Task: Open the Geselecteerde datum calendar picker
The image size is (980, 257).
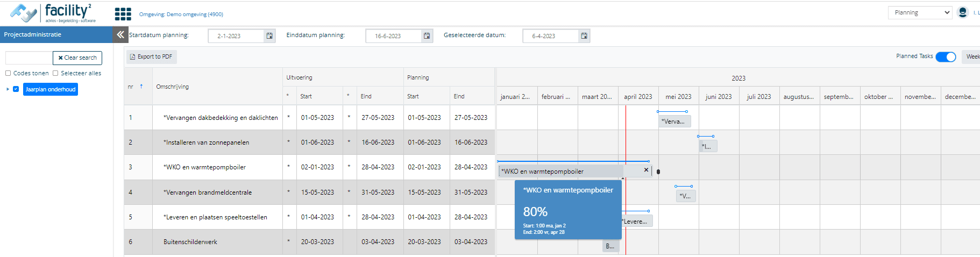Action: click(x=584, y=36)
